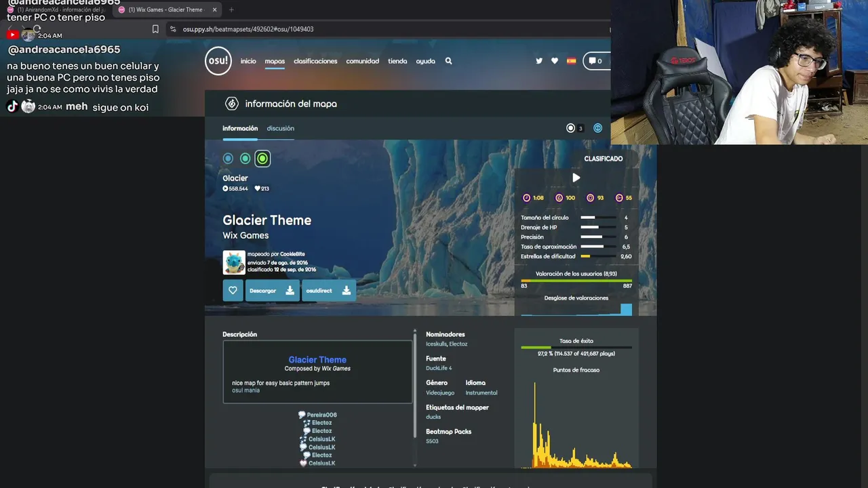Switch to the AnirandomXd browser tab

(56, 9)
